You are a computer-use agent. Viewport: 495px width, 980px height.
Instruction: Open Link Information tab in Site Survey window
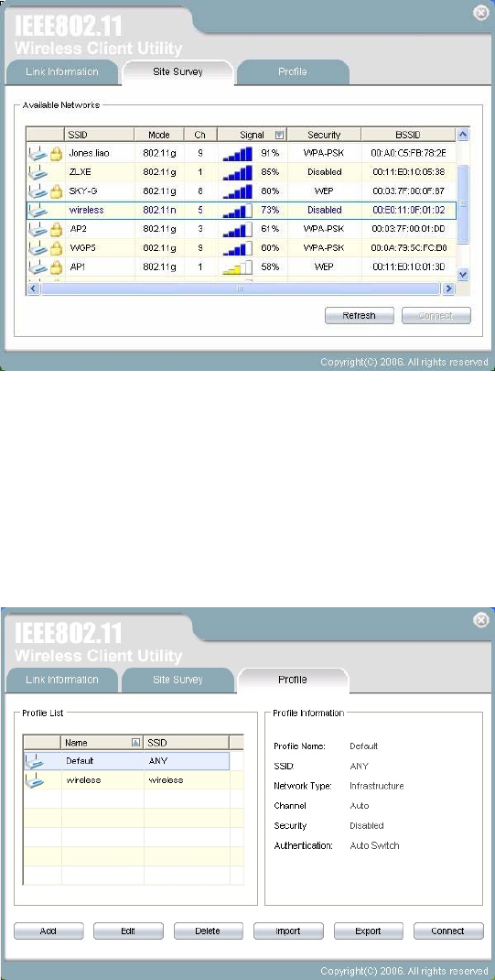point(62,71)
